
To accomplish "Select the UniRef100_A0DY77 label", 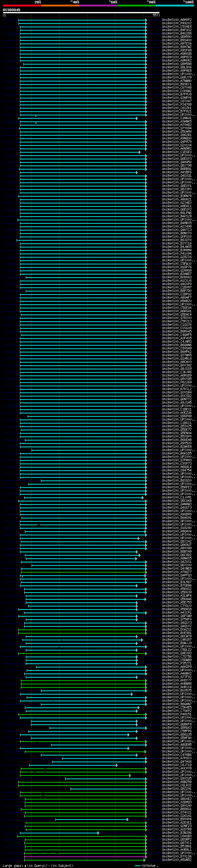I will [177, 680].
